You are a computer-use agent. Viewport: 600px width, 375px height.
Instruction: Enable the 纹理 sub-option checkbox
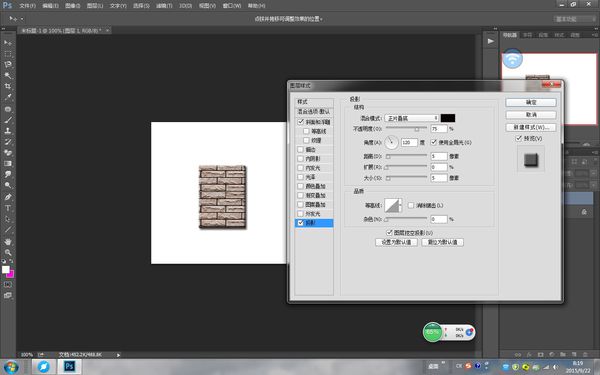tap(306, 140)
